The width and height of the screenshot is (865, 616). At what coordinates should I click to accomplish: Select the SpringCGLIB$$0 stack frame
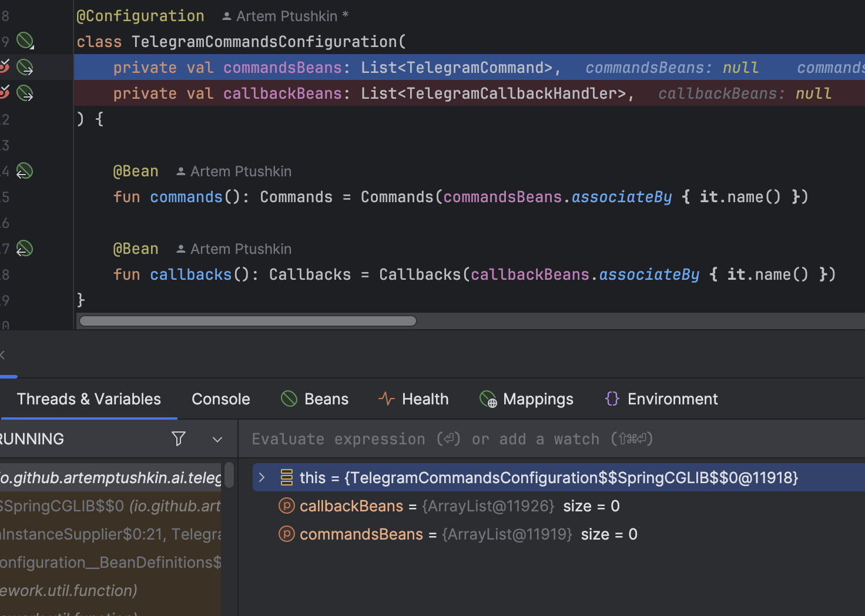coord(110,506)
